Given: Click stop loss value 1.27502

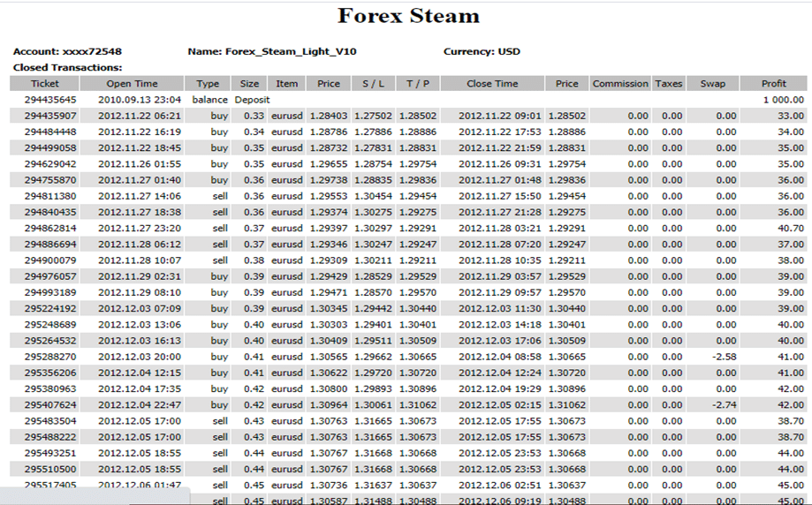Looking at the screenshot, I should point(373,116).
